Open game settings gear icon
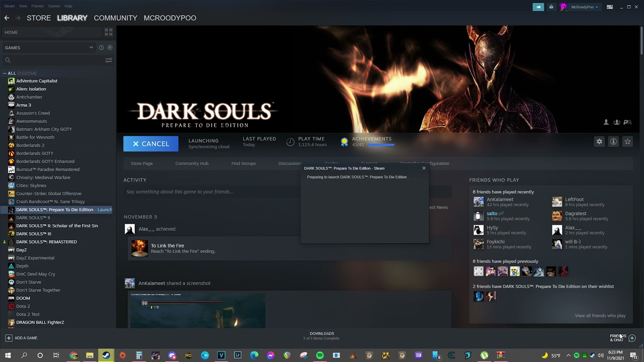The image size is (644, 362). tap(599, 142)
